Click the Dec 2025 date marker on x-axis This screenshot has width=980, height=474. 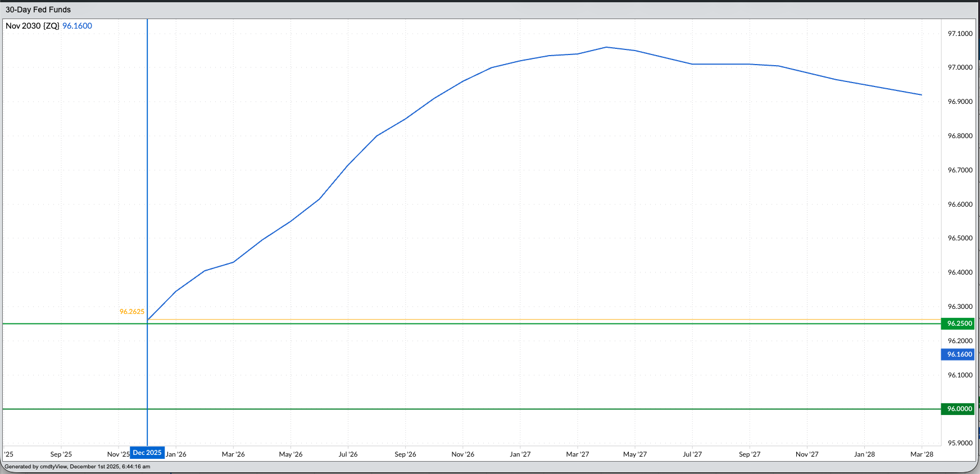(x=147, y=453)
